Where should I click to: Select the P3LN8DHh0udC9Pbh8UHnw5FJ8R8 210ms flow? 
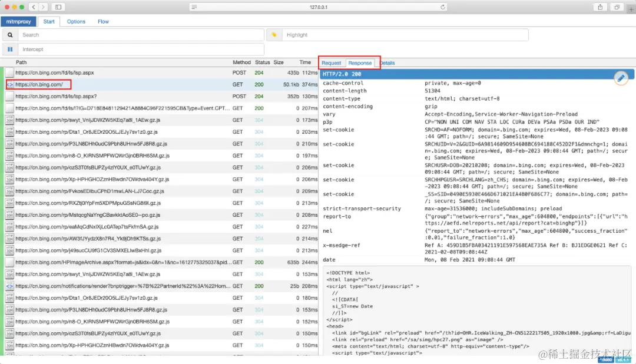[161, 144]
